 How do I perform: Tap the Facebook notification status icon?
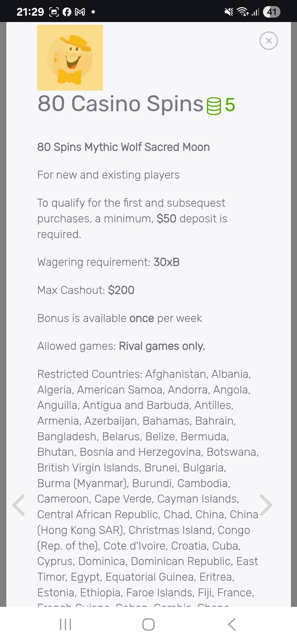tap(67, 12)
